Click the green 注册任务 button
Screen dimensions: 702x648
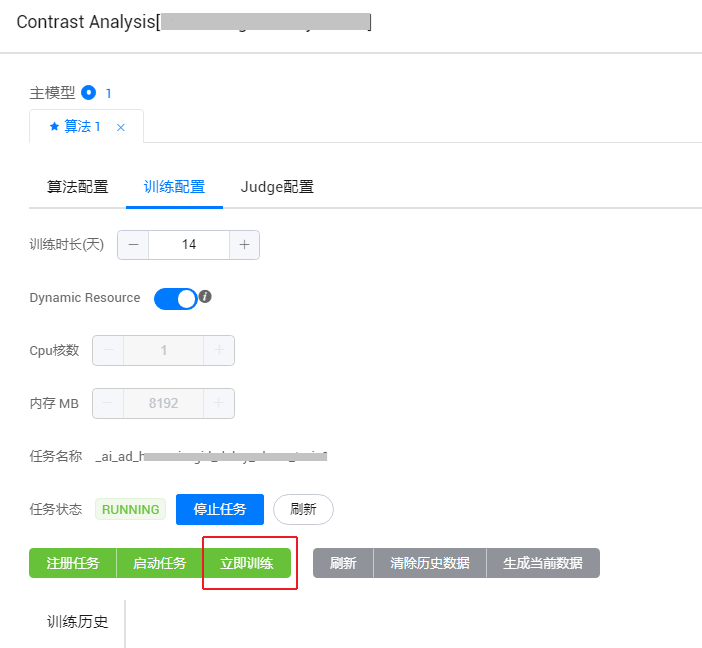(x=73, y=563)
